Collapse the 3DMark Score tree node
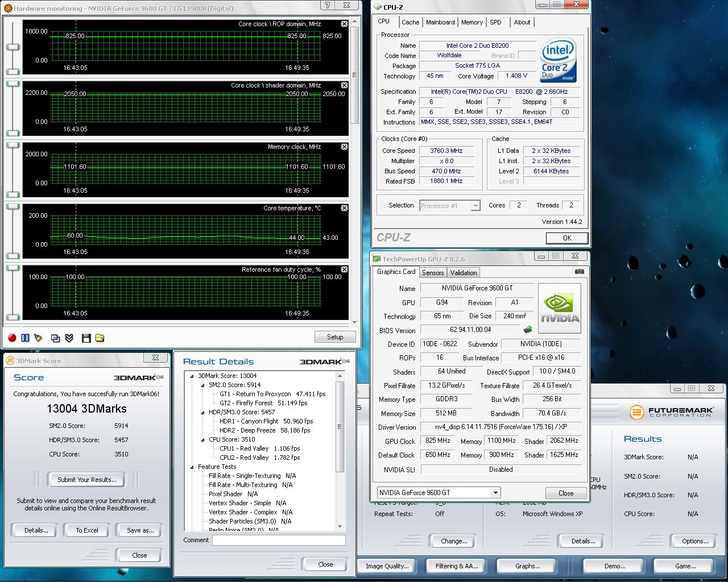 [x=192, y=376]
